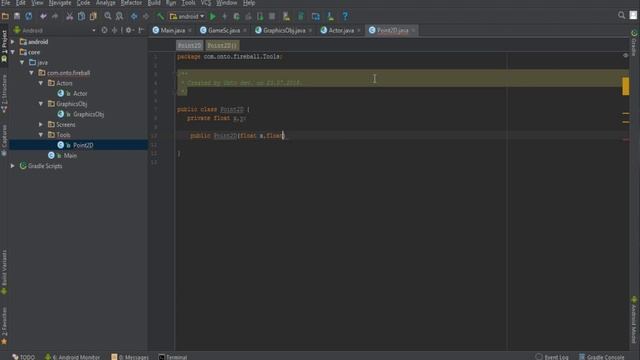Switch to the GraphicsObj.java tab

pos(284,30)
